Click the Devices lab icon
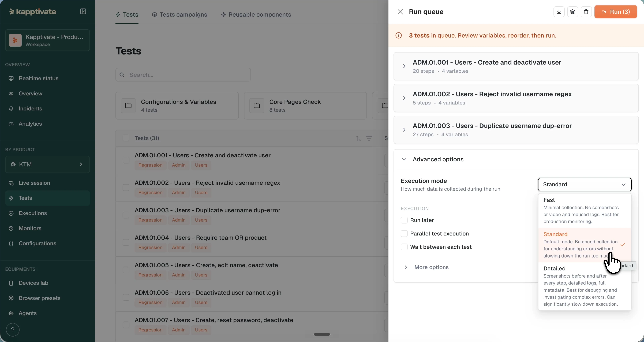Viewport: 644px width, 342px height. point(11,283)
